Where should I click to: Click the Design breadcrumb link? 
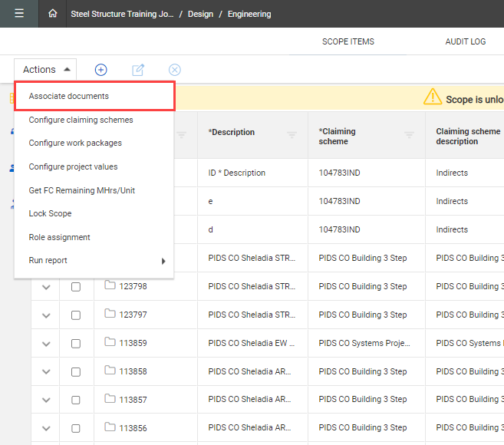201,14
